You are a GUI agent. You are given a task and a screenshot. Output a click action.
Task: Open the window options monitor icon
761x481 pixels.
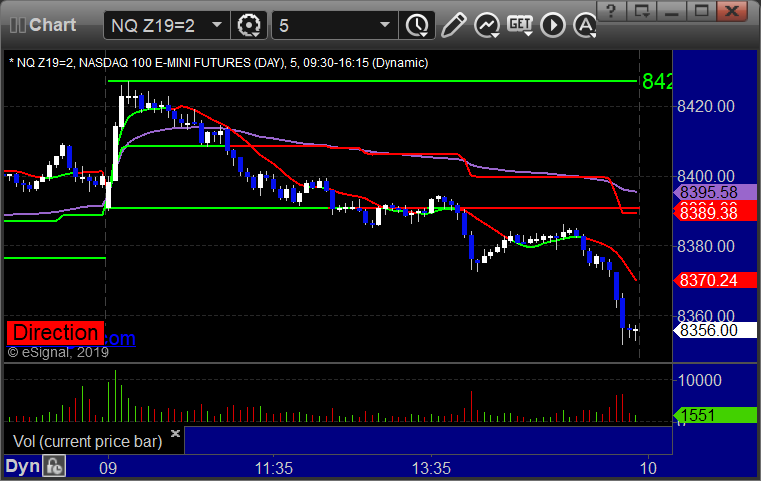[x=642, y=11]
